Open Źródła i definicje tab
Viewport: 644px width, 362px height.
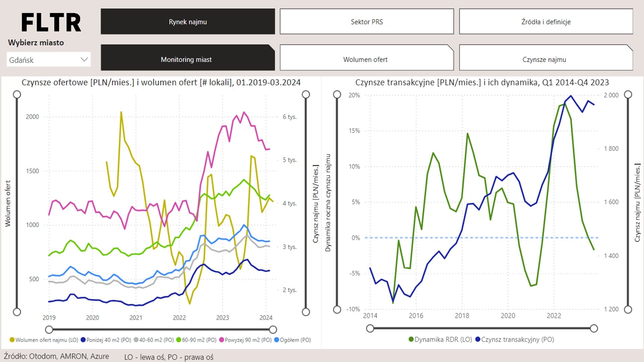point(546,22)
